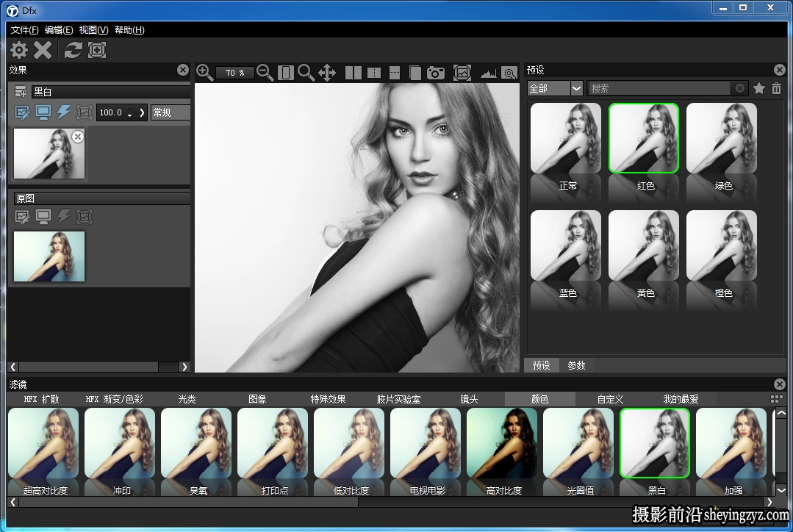Close the 效果 panel
793x532 pixels.
click(x=183, y=70)
